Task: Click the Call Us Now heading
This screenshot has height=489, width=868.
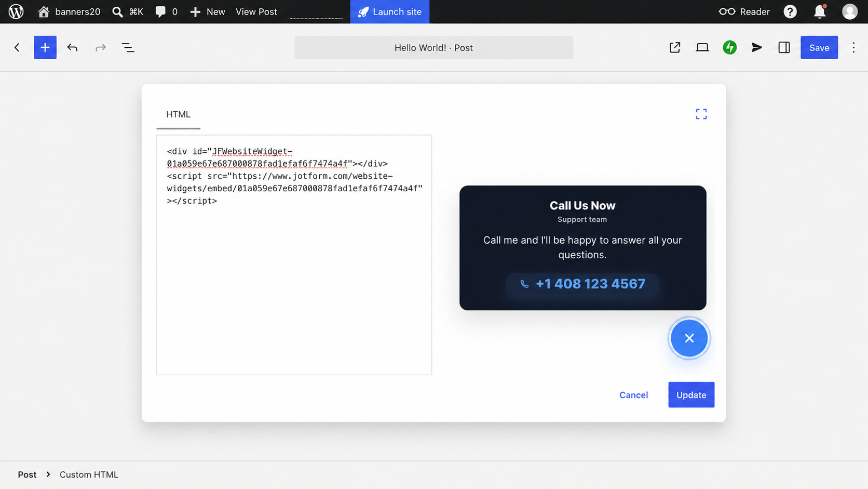Action: click(582, 205)
